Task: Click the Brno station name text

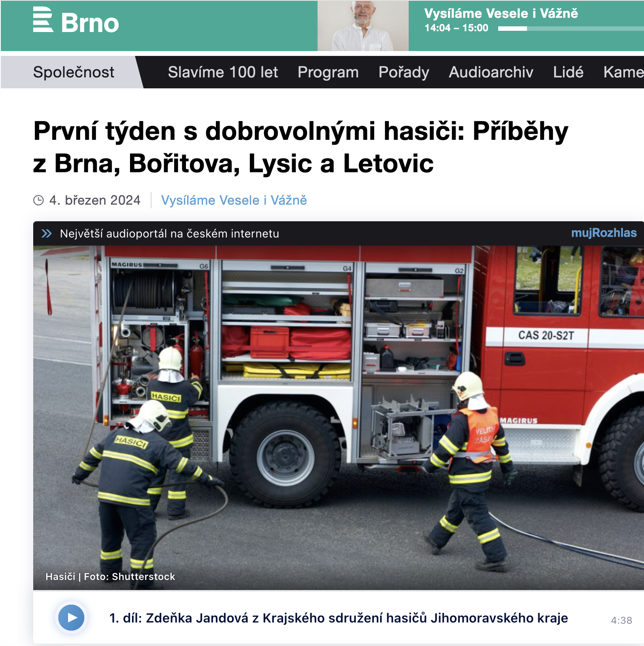Action: 90,23
